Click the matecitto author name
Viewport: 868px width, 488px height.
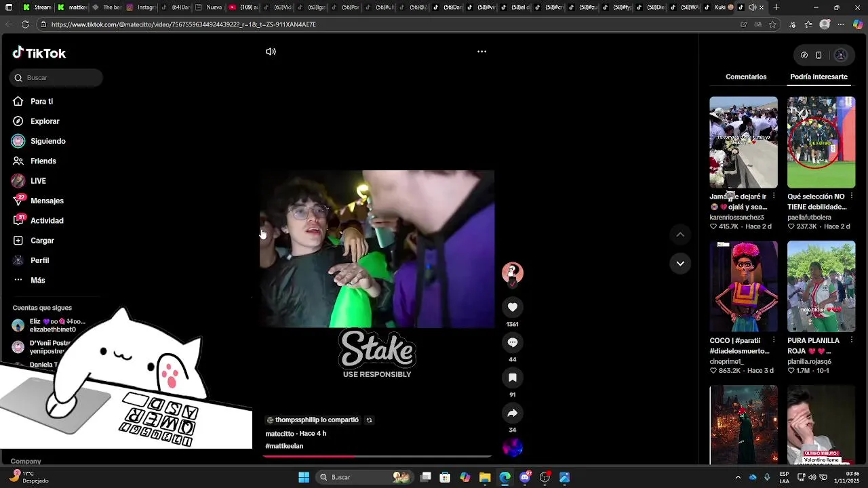coord(279,433)
